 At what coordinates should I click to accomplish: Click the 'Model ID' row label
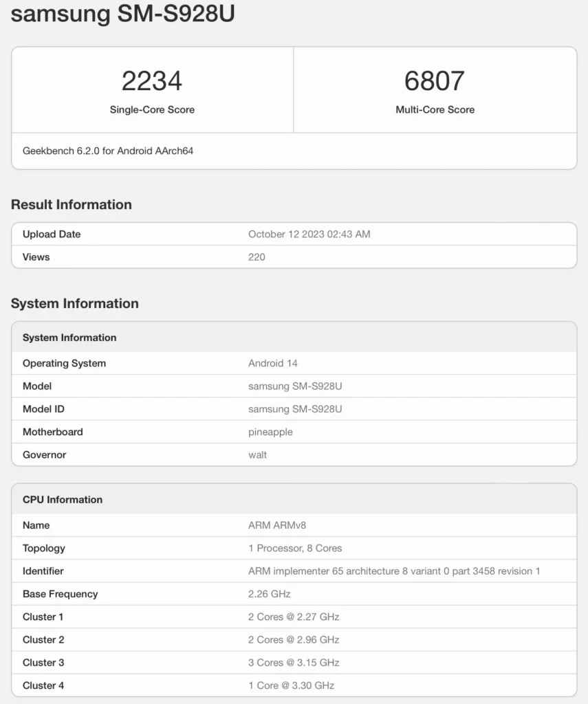[x=43, y=409]
